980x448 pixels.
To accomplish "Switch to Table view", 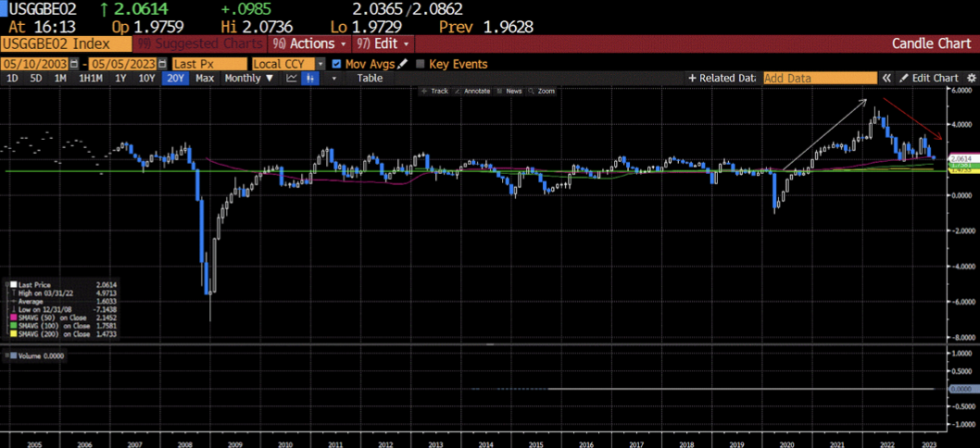I will click(x=370, y=78).
